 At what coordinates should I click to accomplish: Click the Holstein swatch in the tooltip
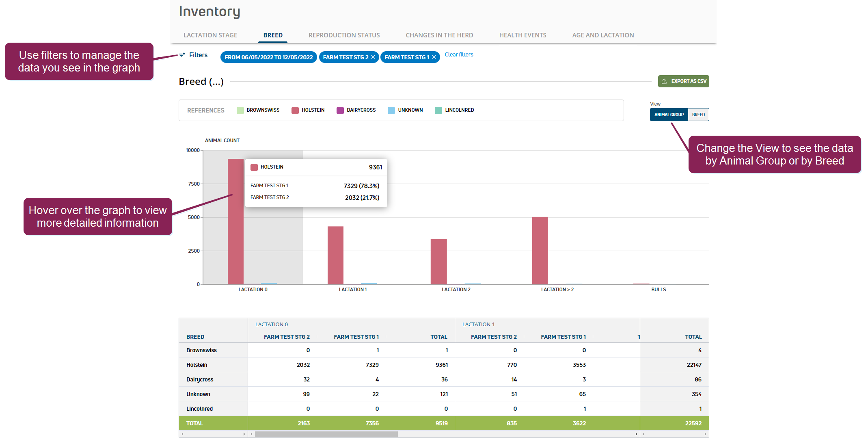click(254, 167)
